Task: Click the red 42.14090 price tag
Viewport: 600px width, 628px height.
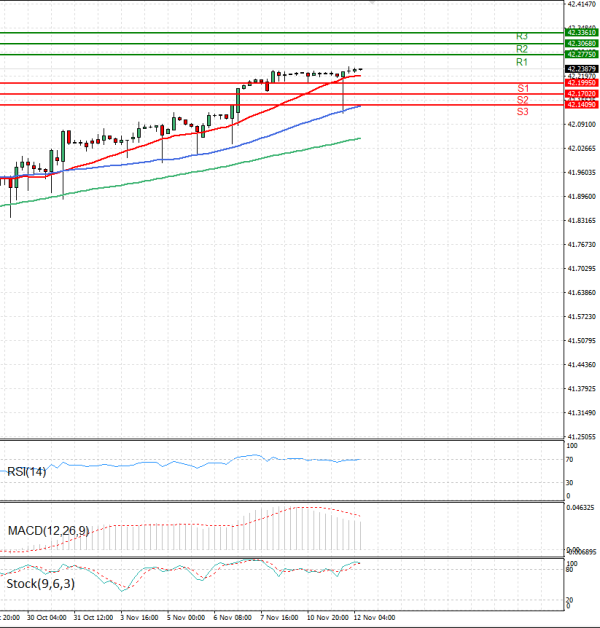Action: [581, 105]
